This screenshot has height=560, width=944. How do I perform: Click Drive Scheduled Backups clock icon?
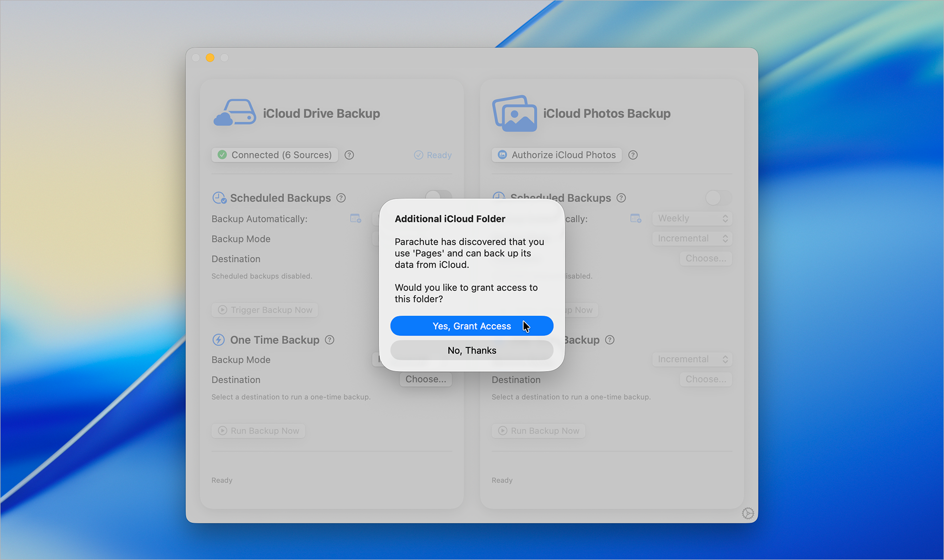[x=219, y=198]
